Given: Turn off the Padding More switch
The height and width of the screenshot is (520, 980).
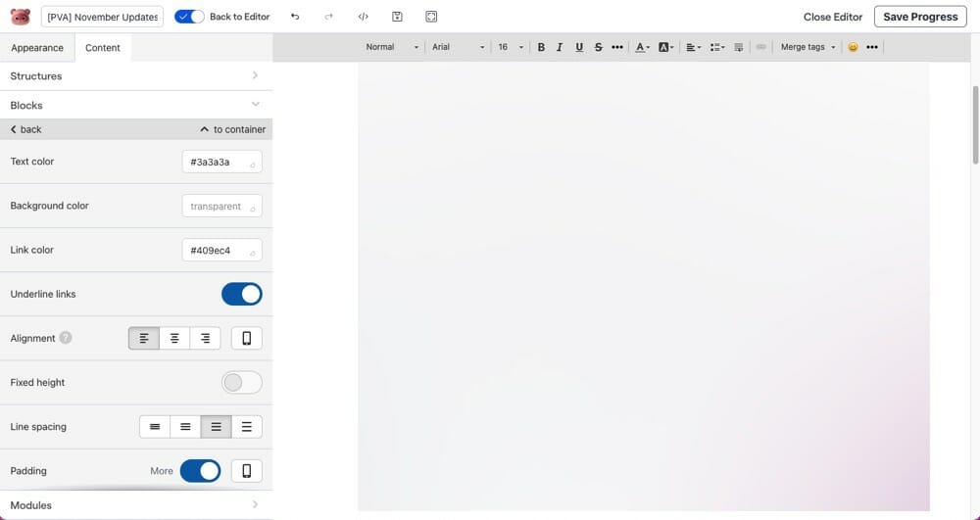Looking at the screenshot, I should 201,471.
